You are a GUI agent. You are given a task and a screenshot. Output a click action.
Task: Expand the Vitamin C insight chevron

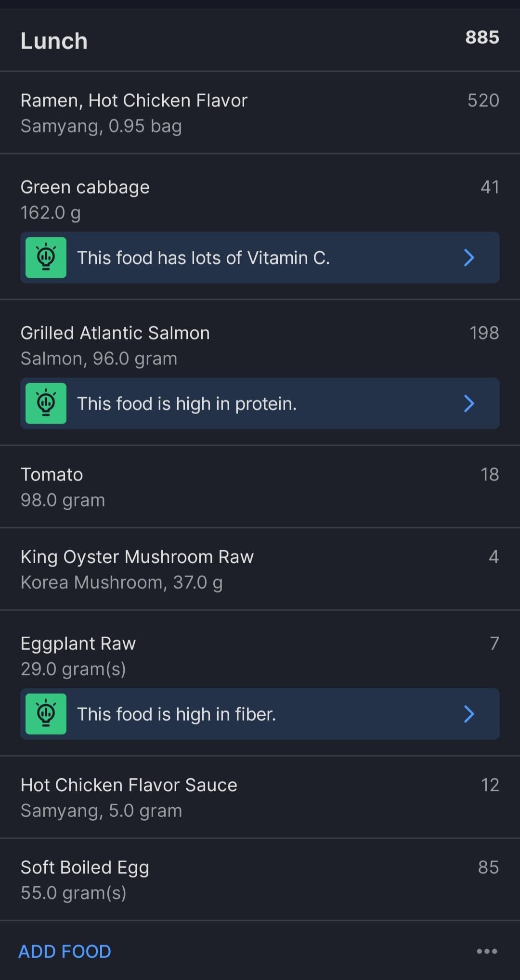pos(469,258)
